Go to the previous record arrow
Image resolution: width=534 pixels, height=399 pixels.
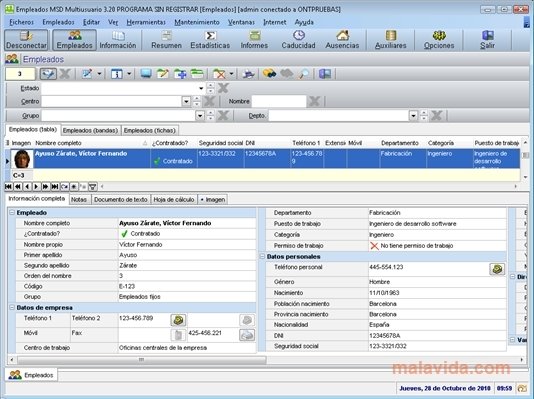tap(27, 186)
